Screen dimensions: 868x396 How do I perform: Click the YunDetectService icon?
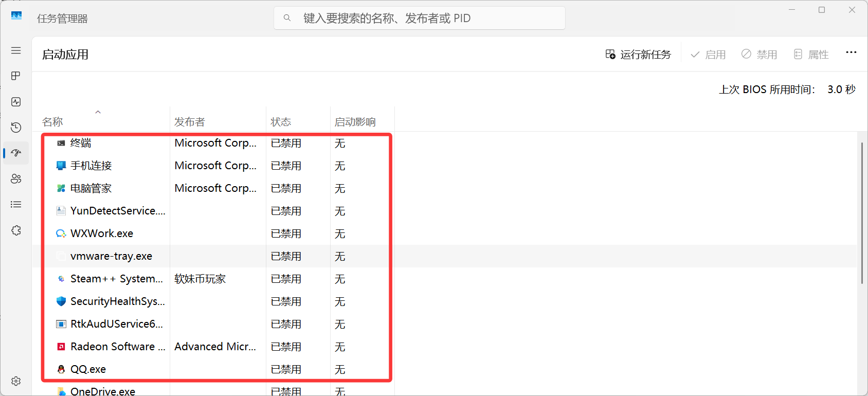coord(61,211)
